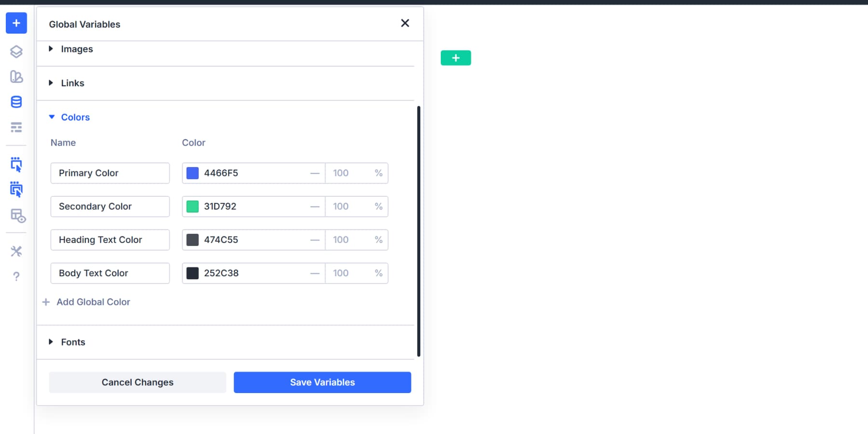Screen dimensions: 868x434
Task: Expand the Links section
Action: click(x=72, y=83)
